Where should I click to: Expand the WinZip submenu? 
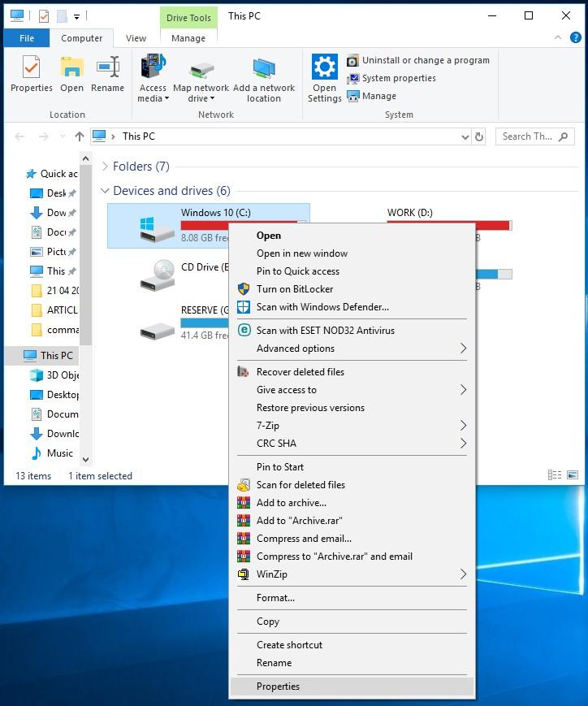[352, 574]
